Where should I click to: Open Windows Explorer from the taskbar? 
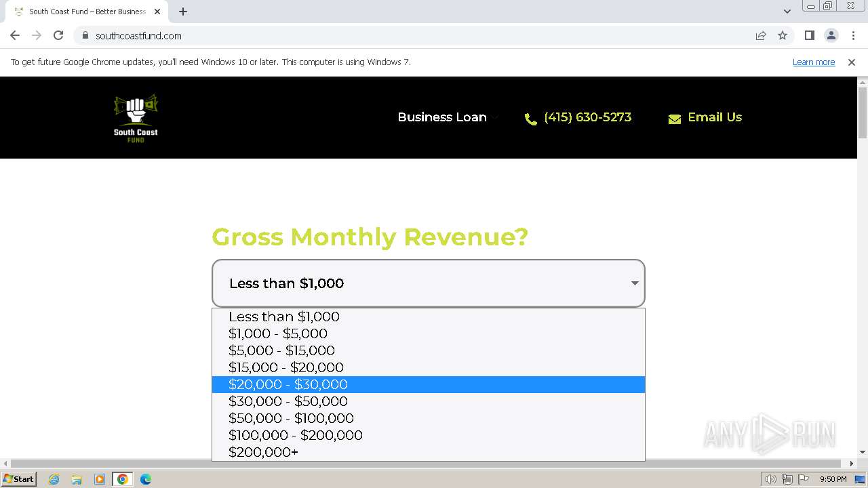point(77,479)
